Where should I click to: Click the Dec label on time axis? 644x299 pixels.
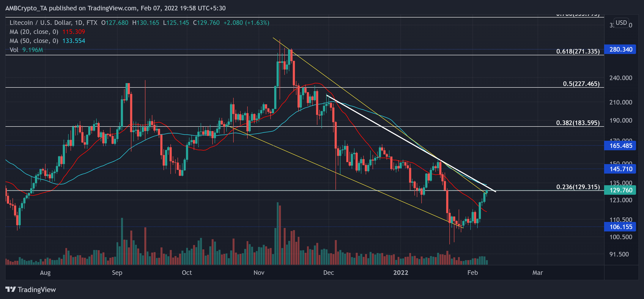tap(329, 272)
